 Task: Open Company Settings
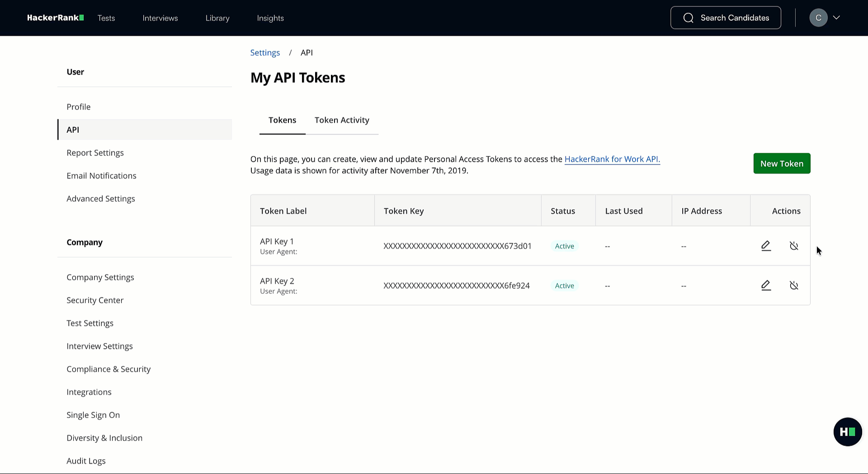click(x=100, y=277)
